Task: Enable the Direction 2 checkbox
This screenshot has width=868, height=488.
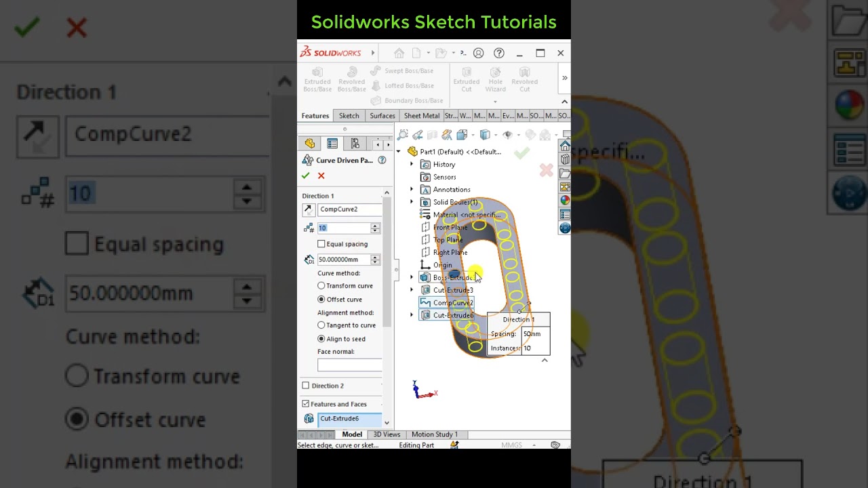Action: click(x=306, y=386)
